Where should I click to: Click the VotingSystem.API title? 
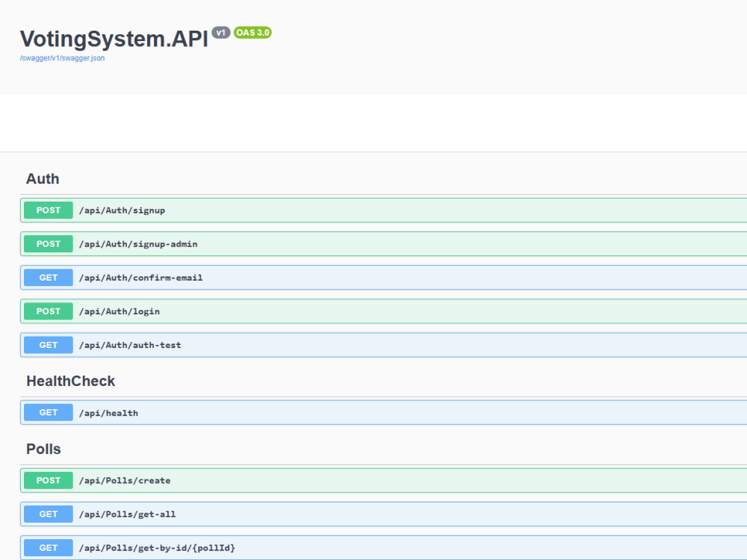point(114,39)
